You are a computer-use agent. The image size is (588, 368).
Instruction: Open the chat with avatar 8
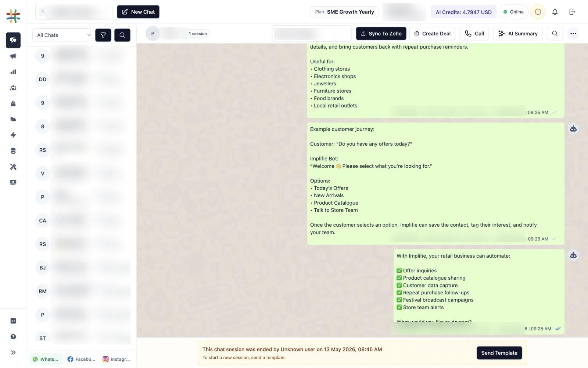coord(82,126)
